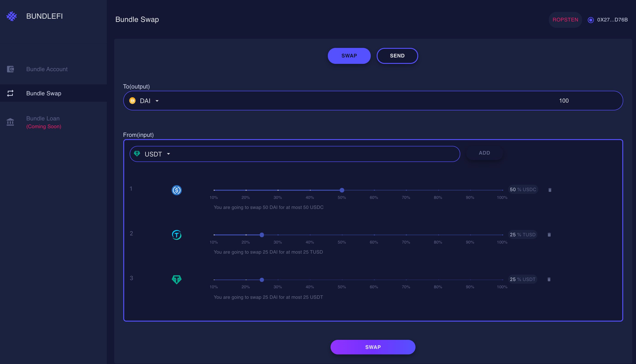This screenshot has width=636, height=364.
Task: Click row number 1 in the input list
Action: pyautogui.click(x=131, y=189)
